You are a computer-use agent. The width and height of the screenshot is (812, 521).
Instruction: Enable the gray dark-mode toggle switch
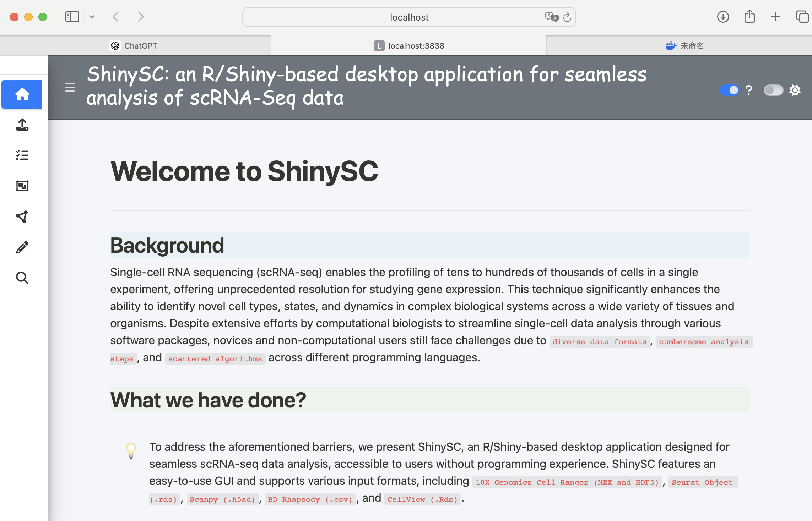773,90
